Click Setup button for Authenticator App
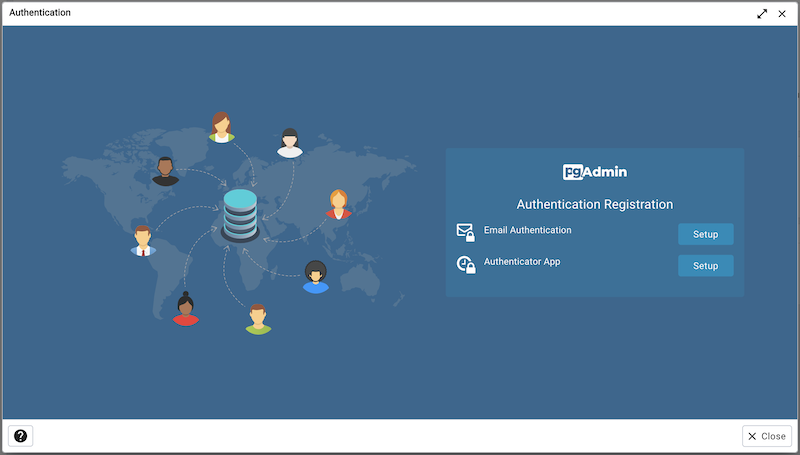800x455 pixels. click(705, 265)
